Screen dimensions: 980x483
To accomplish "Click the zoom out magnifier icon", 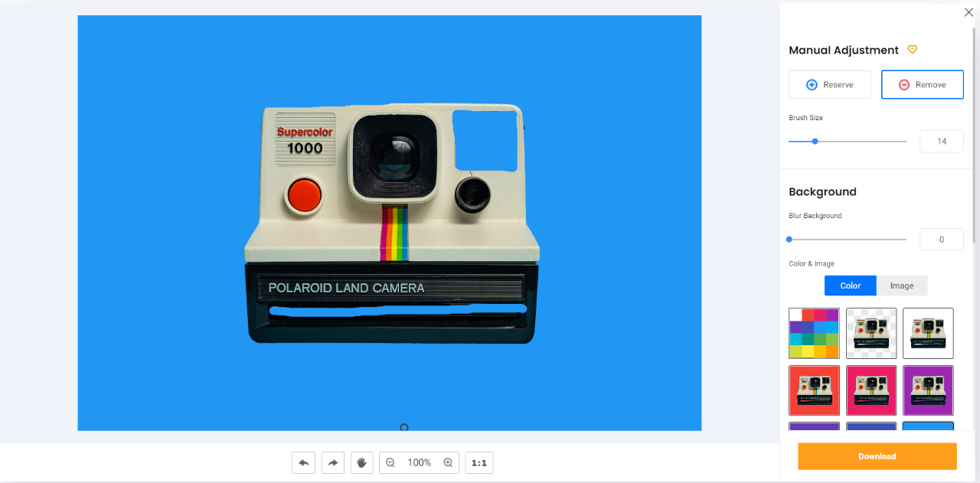I will pyautogui.click(x=390, y=462).
